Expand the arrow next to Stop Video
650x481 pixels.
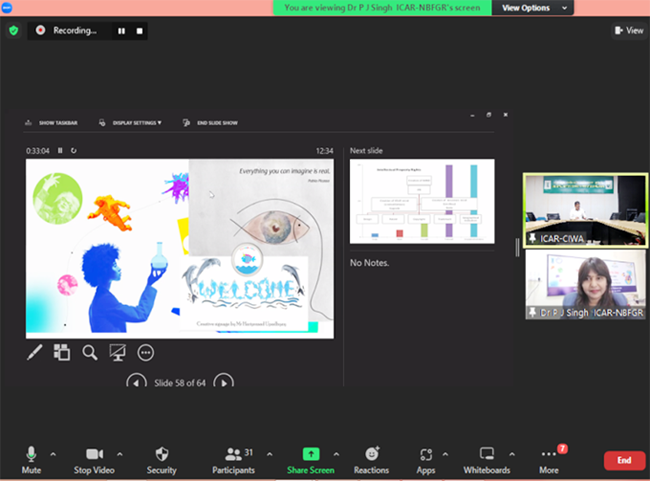pyautogui.click(x=120, y=453)
